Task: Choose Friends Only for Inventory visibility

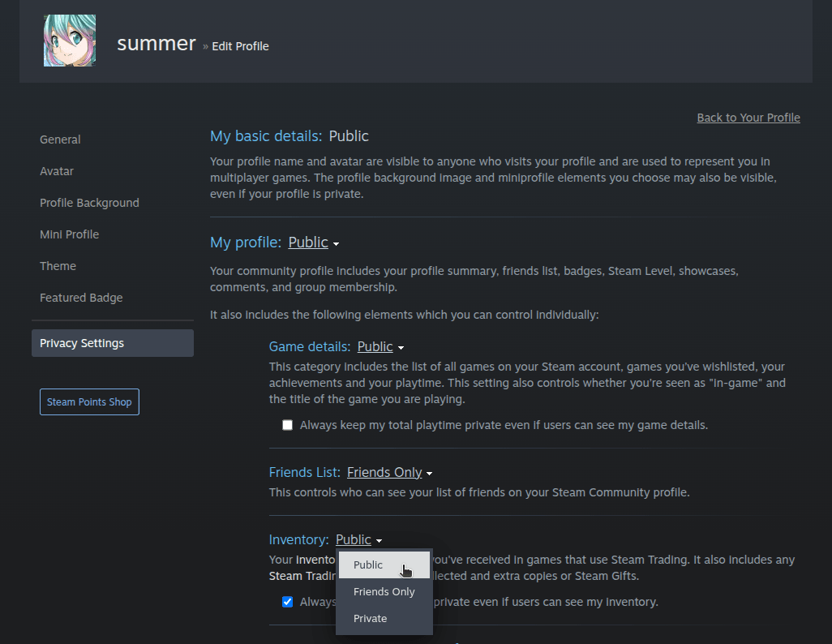Action: (384, 591)
